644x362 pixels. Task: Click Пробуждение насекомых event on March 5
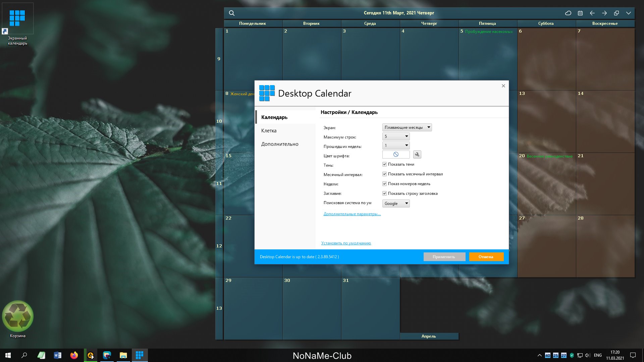(x=489, y=32)
